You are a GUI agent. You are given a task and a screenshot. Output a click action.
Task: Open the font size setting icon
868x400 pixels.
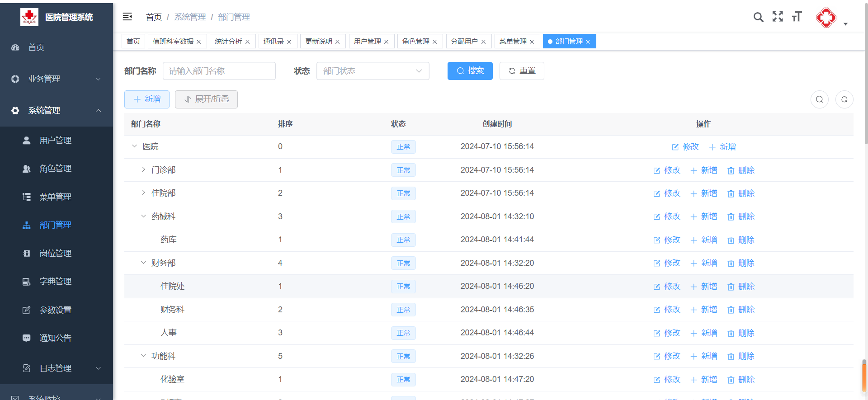pyautogui.click(x=797, y=17)
